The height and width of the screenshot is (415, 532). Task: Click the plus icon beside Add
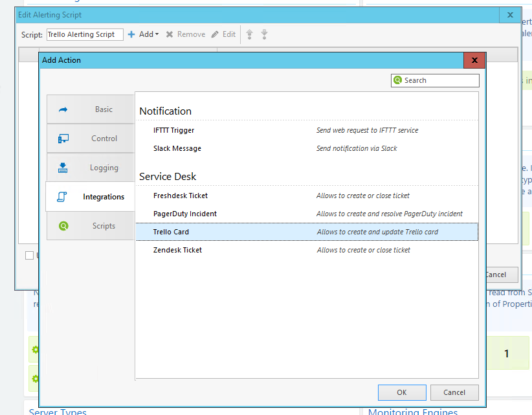click(x=131, y=34)
